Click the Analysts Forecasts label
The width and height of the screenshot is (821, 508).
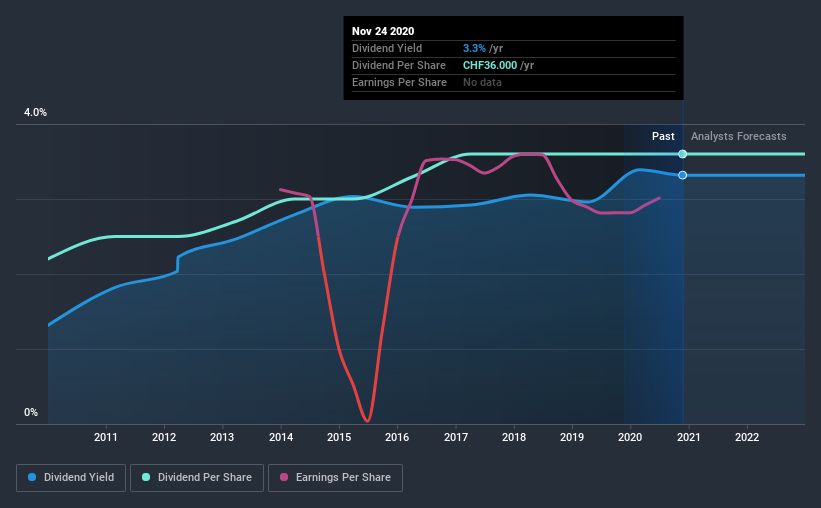click(x=738, y=136)
